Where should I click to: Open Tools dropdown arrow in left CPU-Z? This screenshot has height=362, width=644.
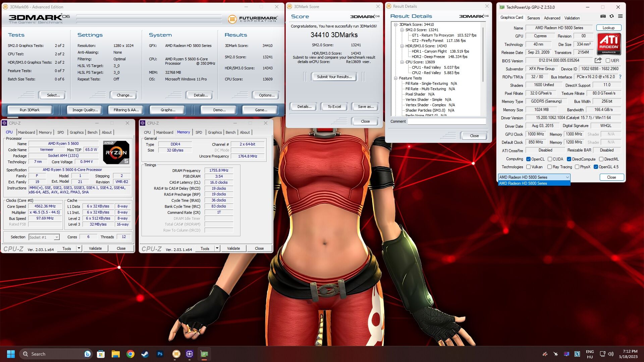coord(79,248)
